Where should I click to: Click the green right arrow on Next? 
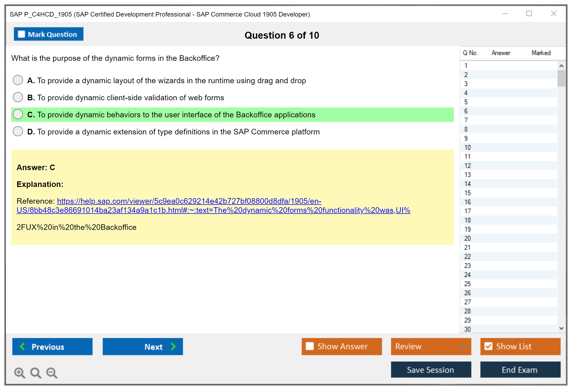[174, 346]
